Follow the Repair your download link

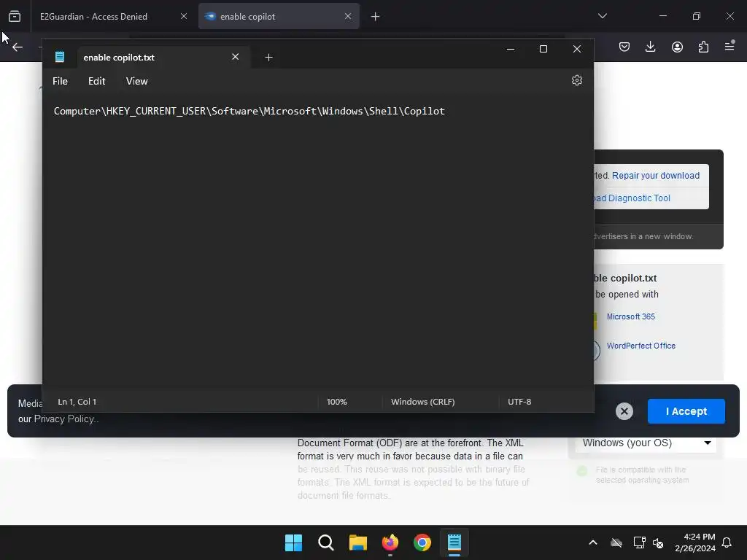tap(656, 175)
